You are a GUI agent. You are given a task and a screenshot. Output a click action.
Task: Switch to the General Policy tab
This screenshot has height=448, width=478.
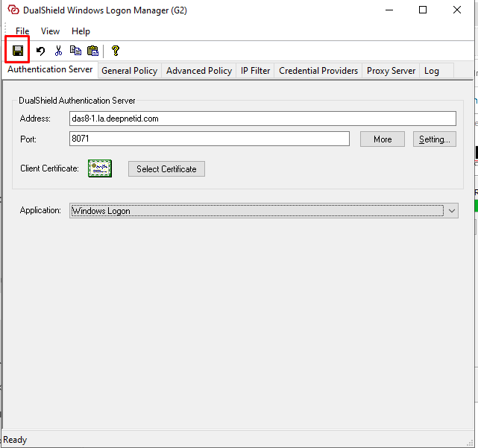pos(129,71)
